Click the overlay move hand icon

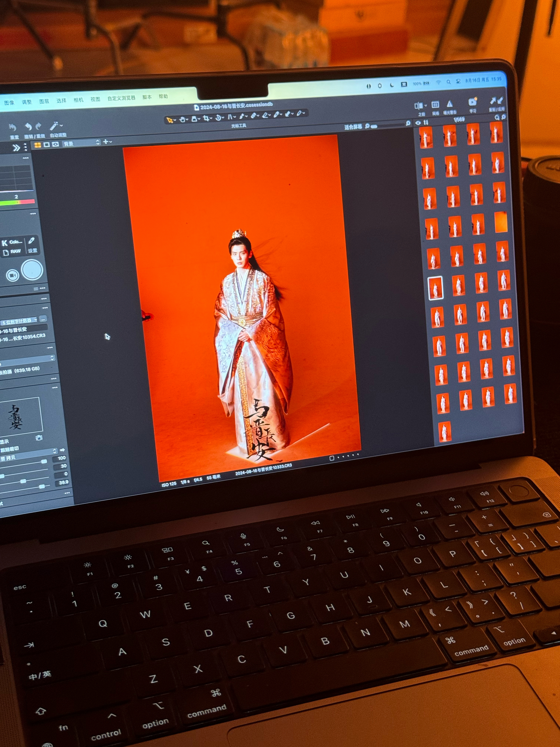pyautogui.click(x=39, y=438)
